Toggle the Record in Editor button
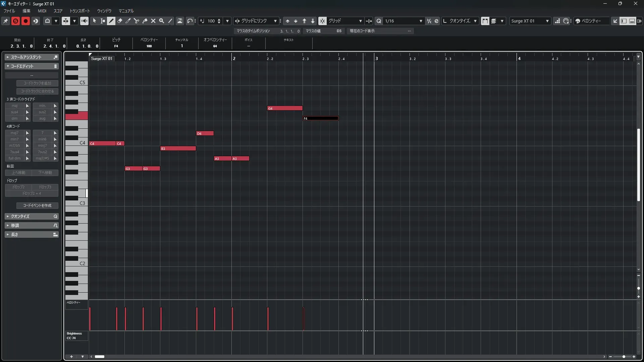Viewport: 644px width, 362px height. click(25, 21)
